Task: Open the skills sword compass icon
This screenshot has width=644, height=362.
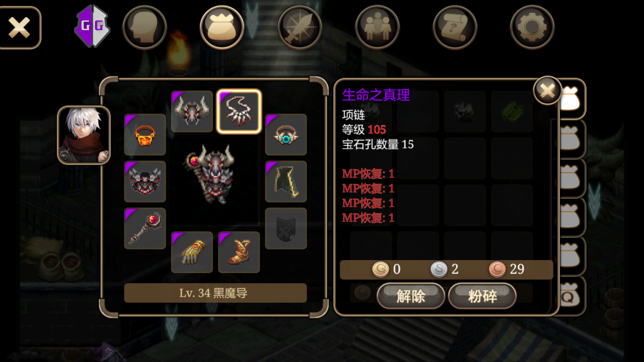Action: point(300,27)
